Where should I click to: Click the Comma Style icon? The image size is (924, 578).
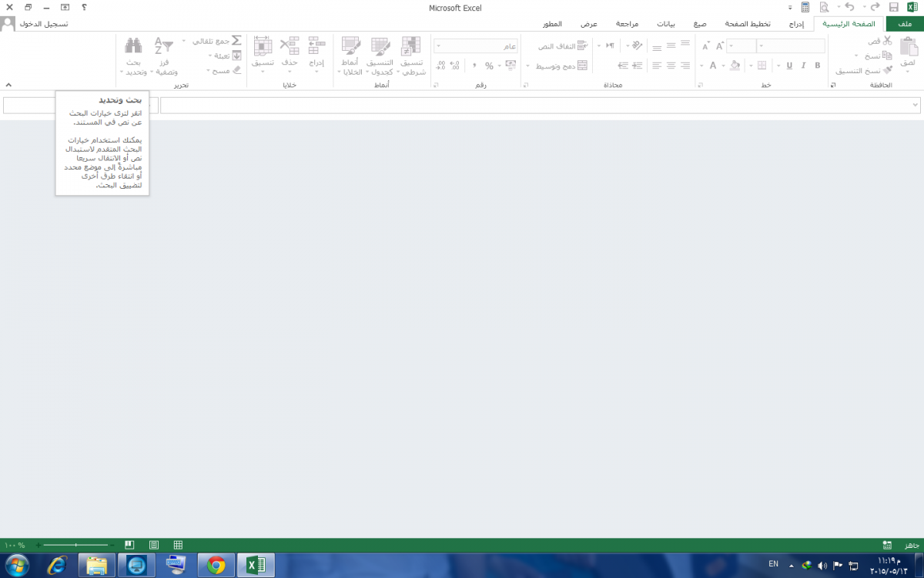tap(474, 66)
